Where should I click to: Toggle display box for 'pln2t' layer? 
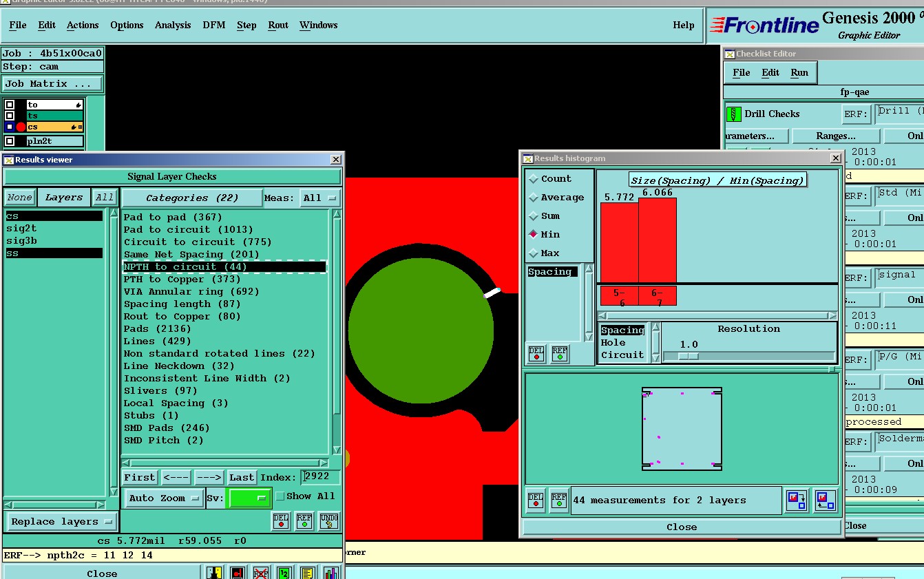[10, 141]
